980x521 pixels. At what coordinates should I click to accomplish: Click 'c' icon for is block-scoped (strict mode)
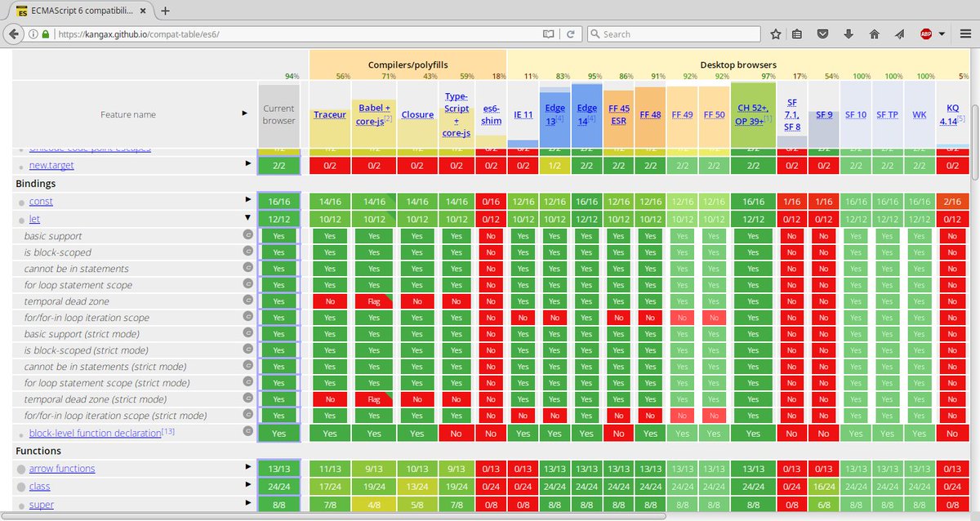[x=247, y=350]
